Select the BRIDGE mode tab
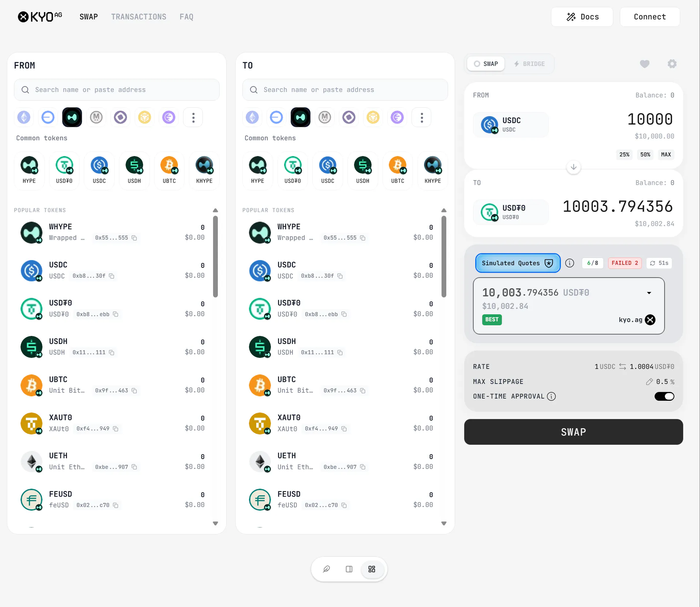The height and width of the screenshot is (607, 700). [x=529, y=64]
